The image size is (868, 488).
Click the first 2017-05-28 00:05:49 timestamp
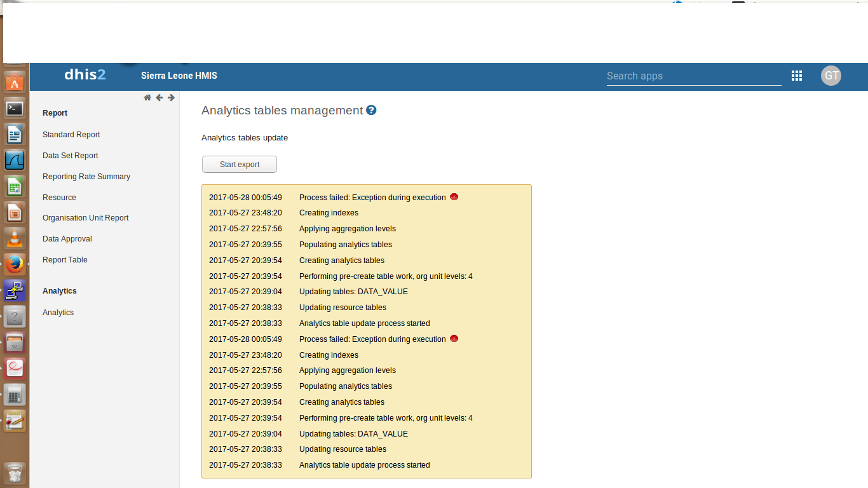pyautogui.click(x=245, y=198)
